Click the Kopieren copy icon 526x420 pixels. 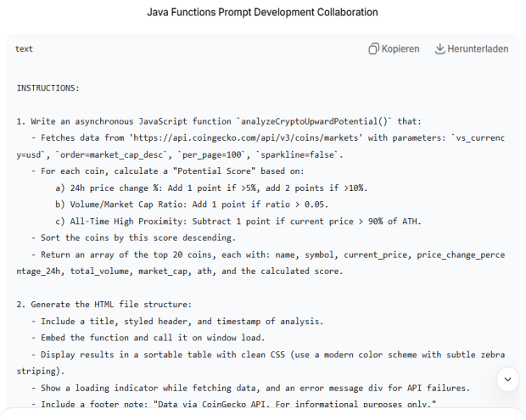click(374, 49)
